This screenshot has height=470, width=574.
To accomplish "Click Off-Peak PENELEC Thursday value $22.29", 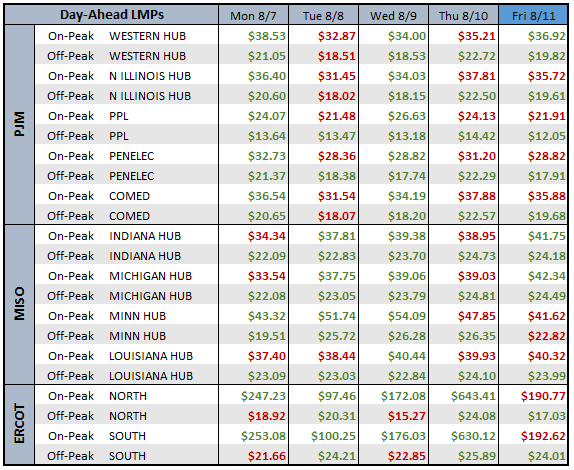I will point(477,176).
